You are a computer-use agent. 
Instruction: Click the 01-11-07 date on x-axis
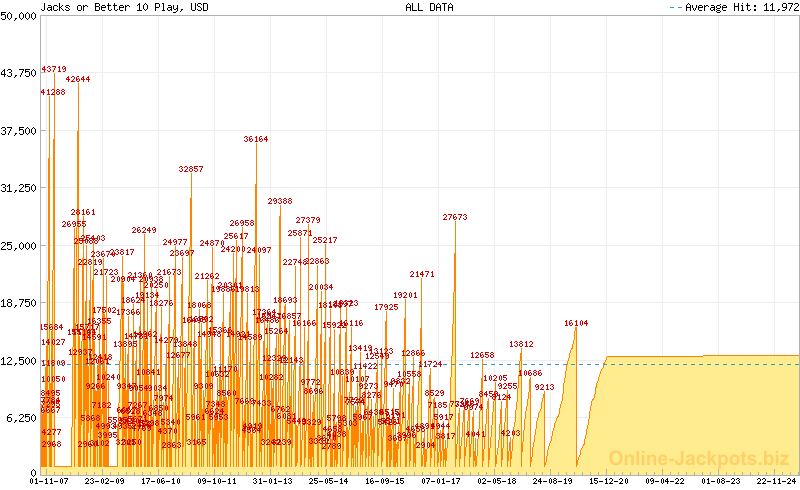coord(49,481)
